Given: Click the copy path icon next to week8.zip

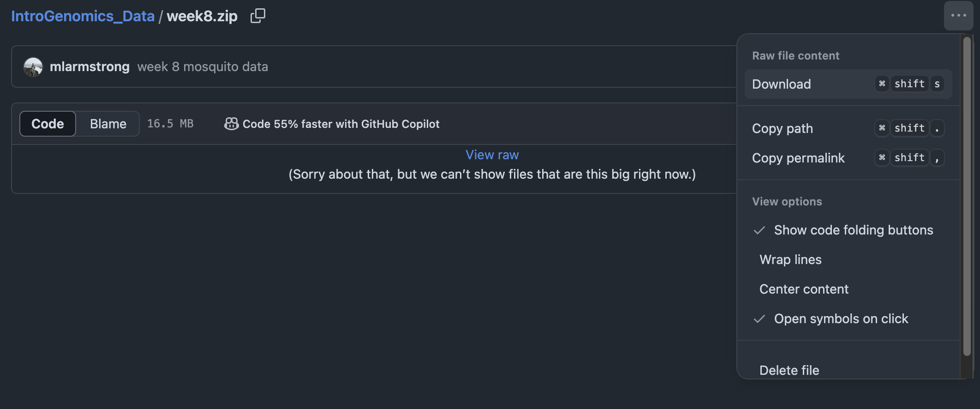Looking at the screenshot, I should click(257, 16).
